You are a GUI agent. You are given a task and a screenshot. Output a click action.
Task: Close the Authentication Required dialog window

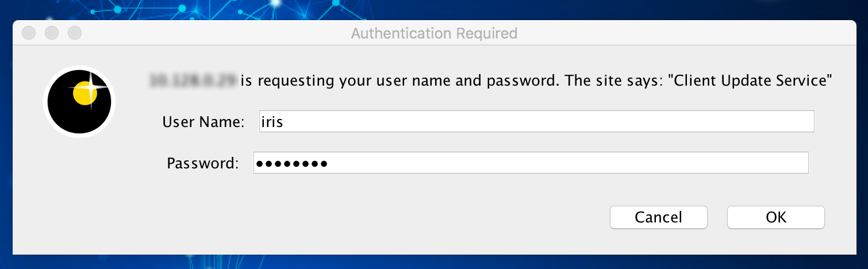click(29, 33)
